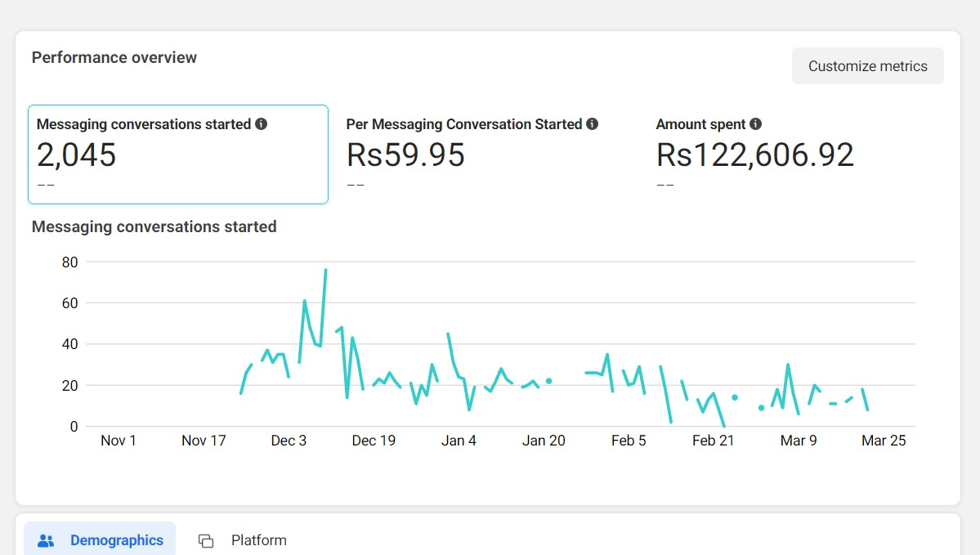Click the 2,045 conversations value
Image resolution: width=980 pixels, height=555 pixels.
(x=76, y=155)
